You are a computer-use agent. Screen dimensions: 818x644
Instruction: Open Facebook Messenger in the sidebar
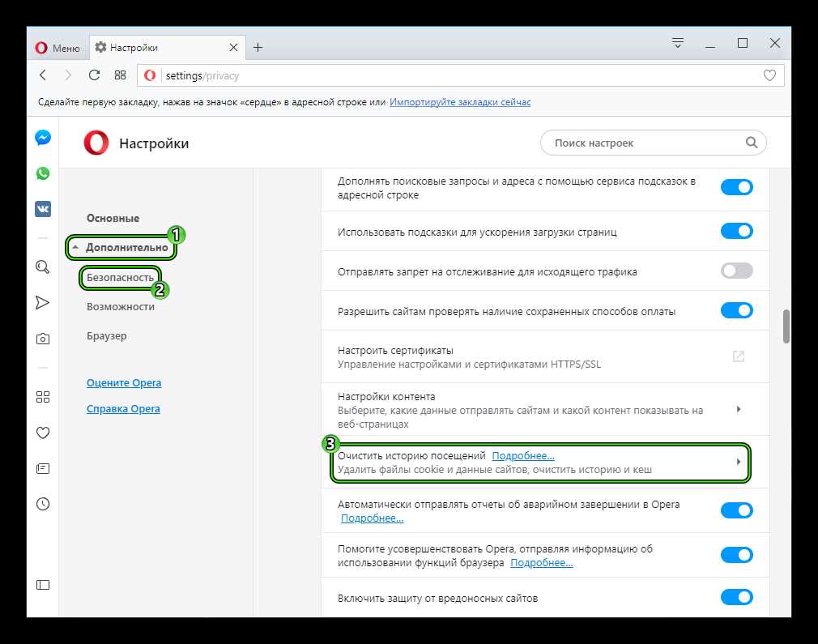coord(43,138)
